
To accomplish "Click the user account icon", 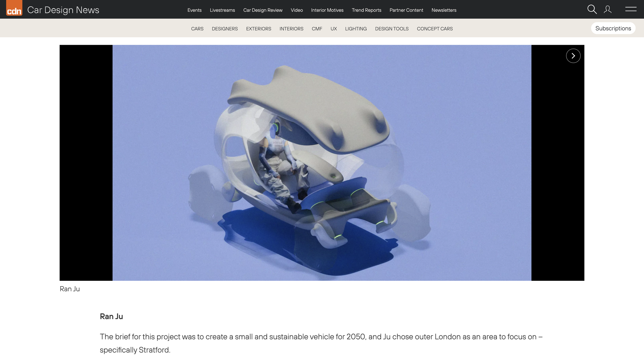I will point(607,10).
